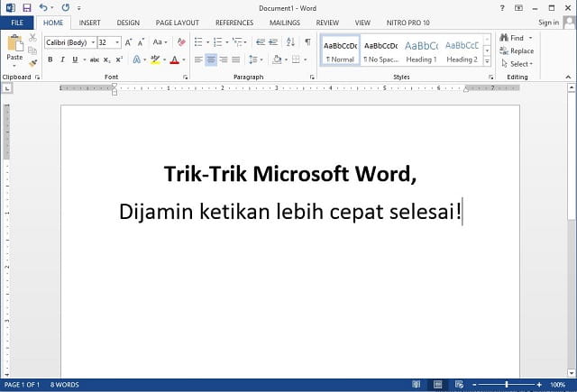The width and height of the screenshot is (577, 392).
Task: Toggle Bold formatting
Action: [50, 59]
